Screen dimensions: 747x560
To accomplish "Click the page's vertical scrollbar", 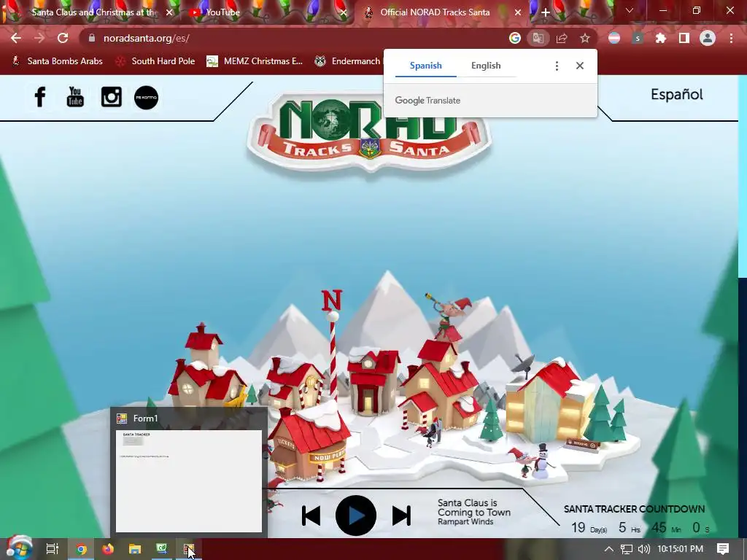I will pyautogui.click(x=743, y=176).
